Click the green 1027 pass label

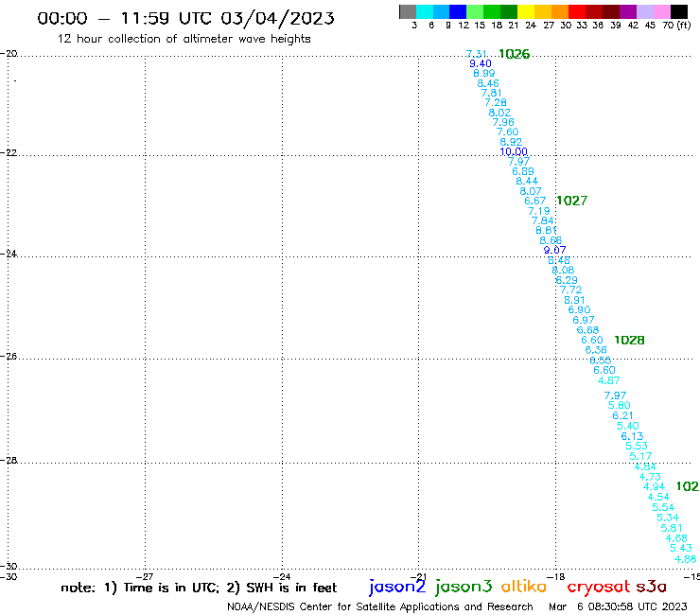572,201
